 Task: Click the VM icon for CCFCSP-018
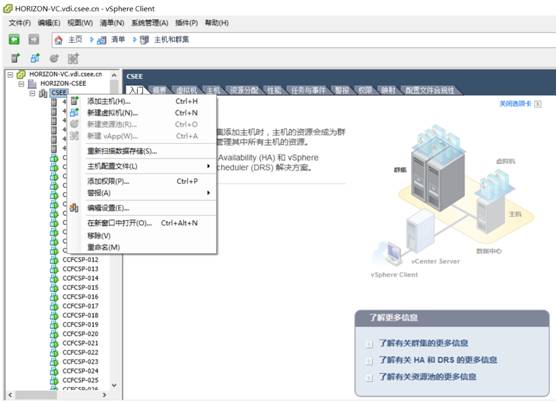[x=54, y=315]
